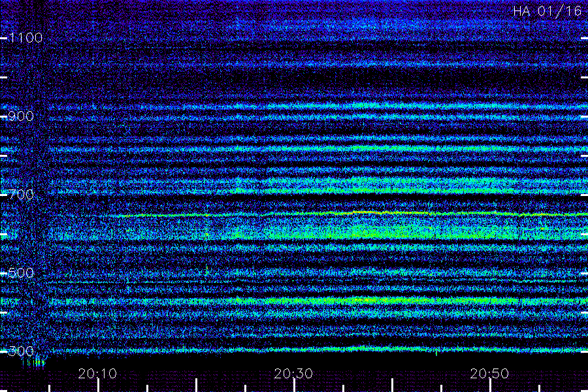Click the 20:30 time axis label

click(293, 374)
